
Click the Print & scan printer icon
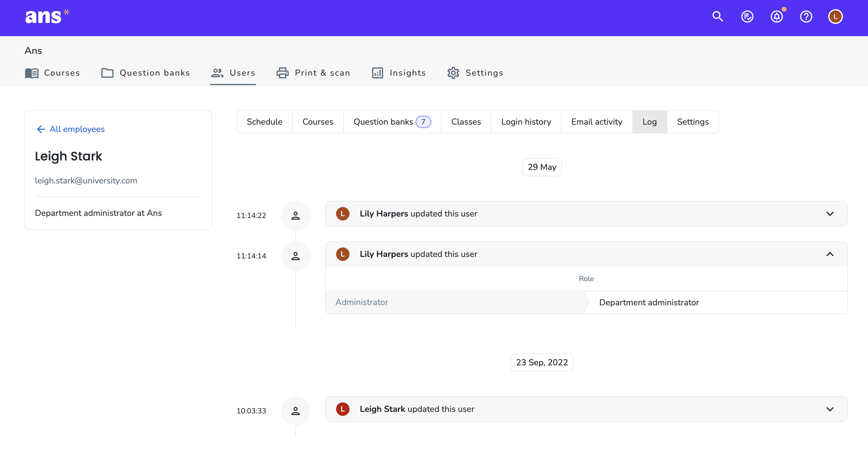pyautogui.click(x=282, y=73)
